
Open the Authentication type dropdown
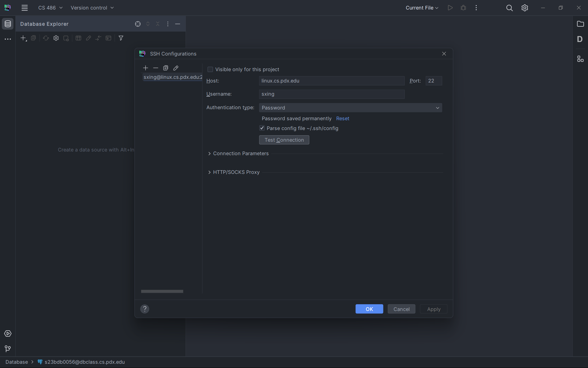pyautogui.click(x=350, y=108)
